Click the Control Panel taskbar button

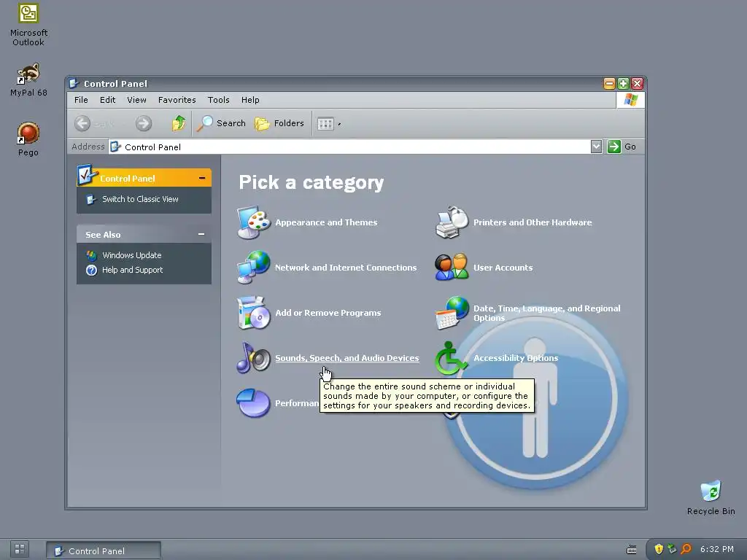point(104,551)
